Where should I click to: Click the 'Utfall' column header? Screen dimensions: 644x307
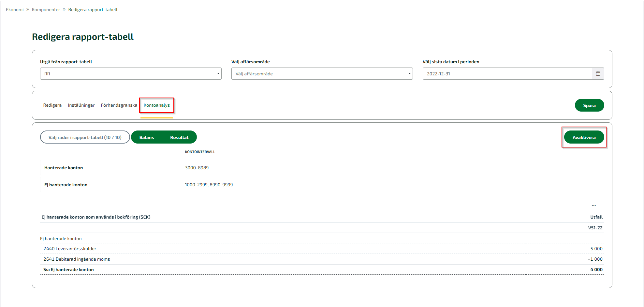596,217
